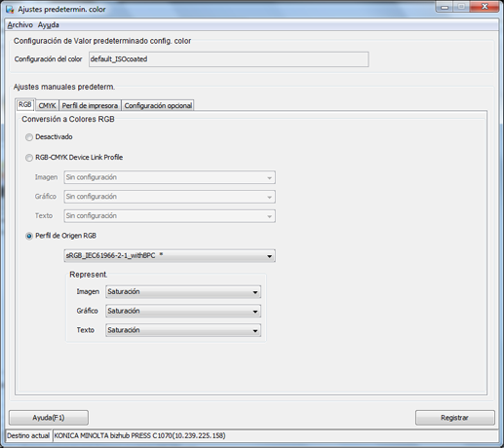Click the Configuración del color field

click(229, 59)
